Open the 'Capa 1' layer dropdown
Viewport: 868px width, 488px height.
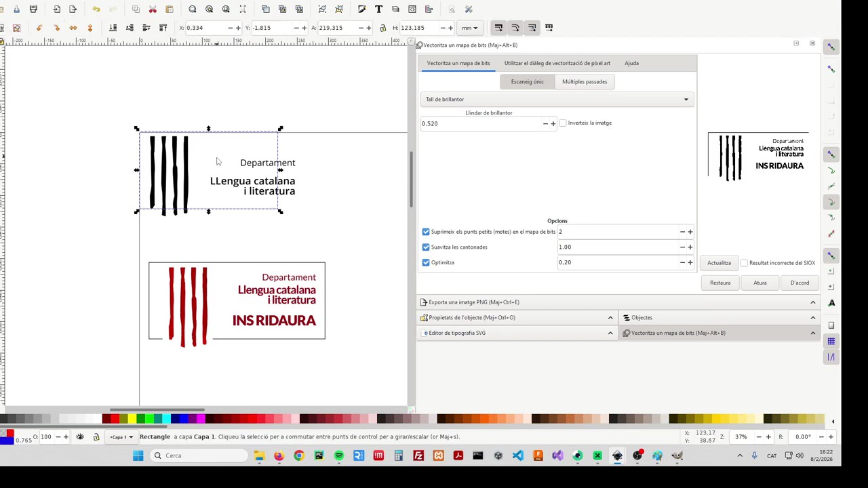[122, 437]
